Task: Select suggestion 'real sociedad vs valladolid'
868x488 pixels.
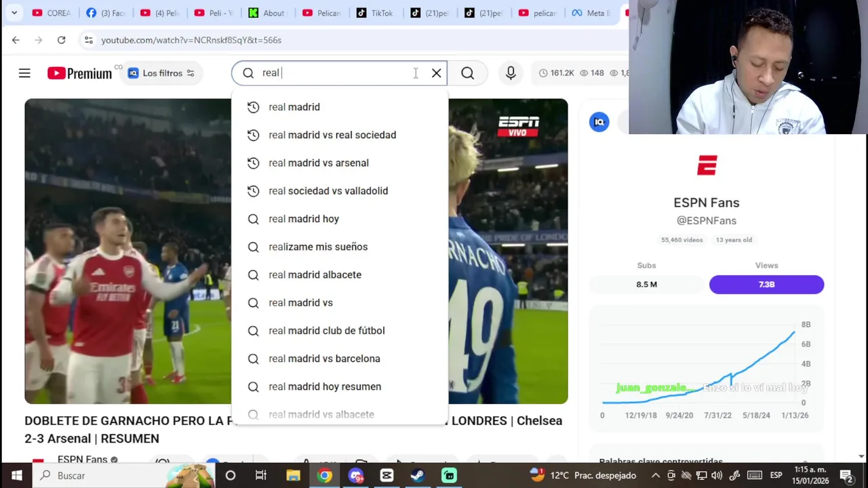Action: (340, 190)
